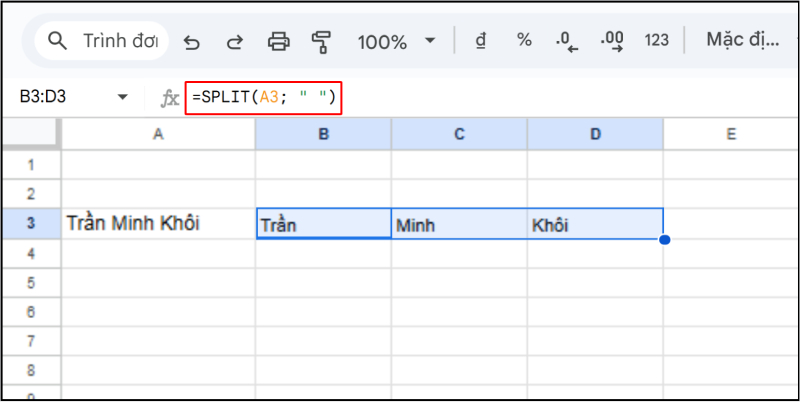Click cell containing Trần Minh Khôi
Screen dimensions: 800x402
[x=158, y=223]
